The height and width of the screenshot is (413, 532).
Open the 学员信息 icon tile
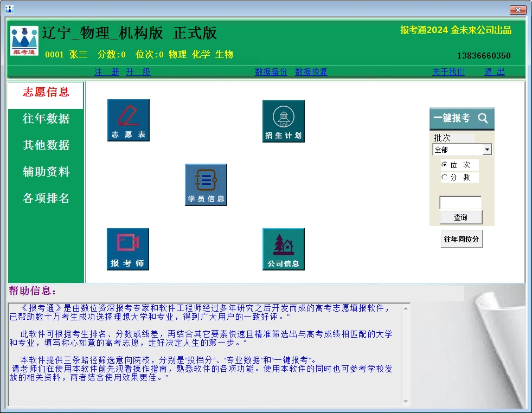point(206,185)
